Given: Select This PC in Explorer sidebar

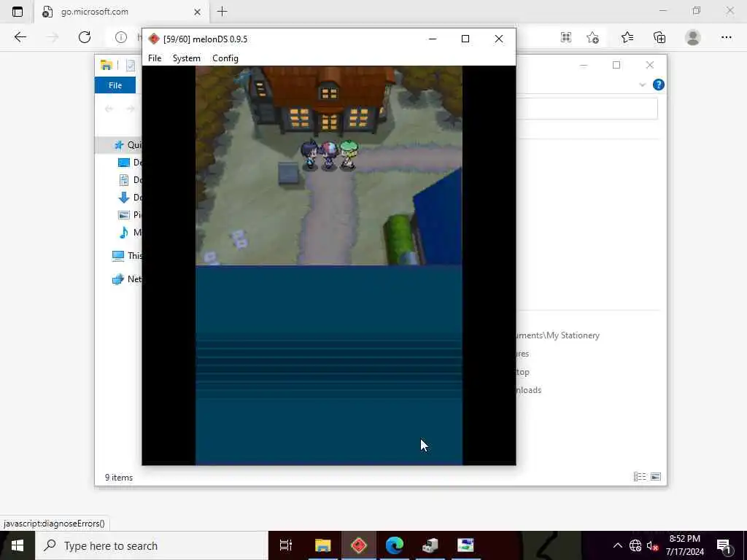Looking at the screenshot, I should click(x=127, y=256).
